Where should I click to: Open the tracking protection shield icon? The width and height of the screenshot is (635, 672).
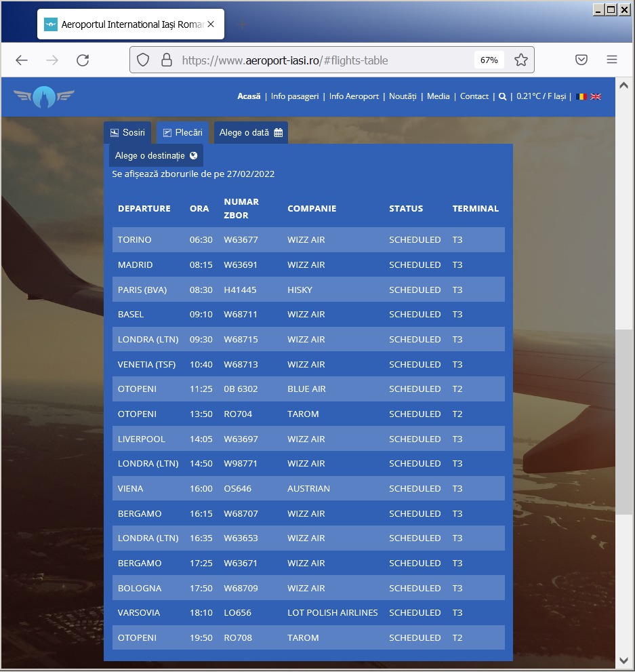pyautogui.click(x=143, y=60)
